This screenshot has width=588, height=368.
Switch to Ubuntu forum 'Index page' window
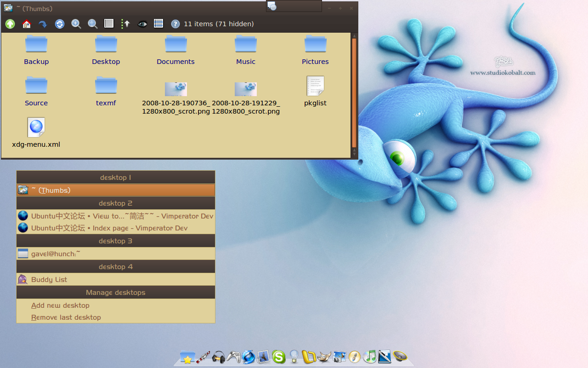coord(116,228)
